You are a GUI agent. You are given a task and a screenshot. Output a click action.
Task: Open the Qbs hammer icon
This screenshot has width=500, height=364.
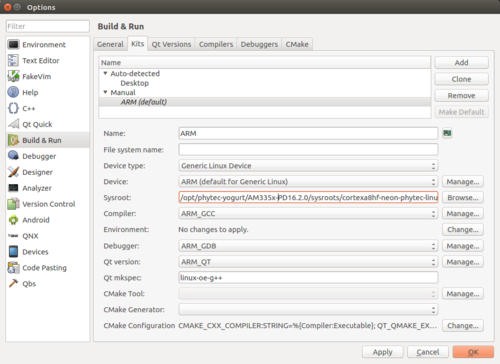pos(13,283)
